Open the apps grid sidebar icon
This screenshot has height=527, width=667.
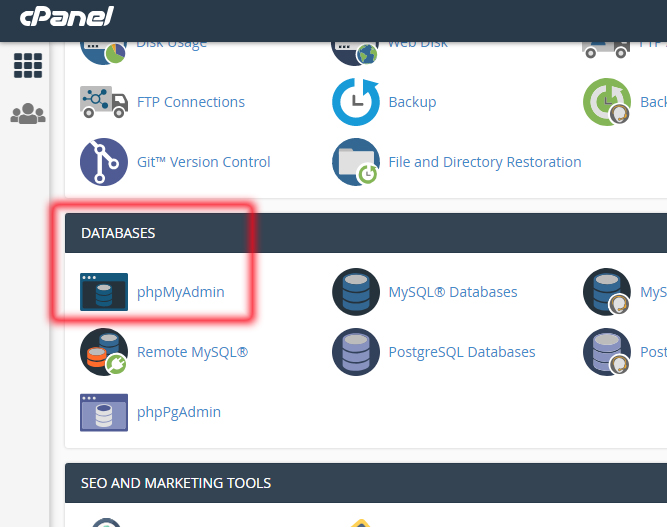click(x=28, y=66)
